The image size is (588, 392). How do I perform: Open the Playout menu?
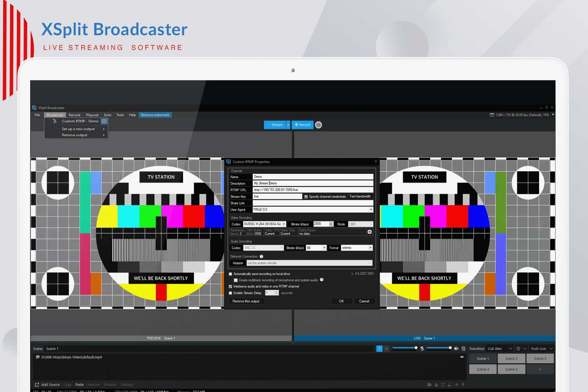pos(92,115)
